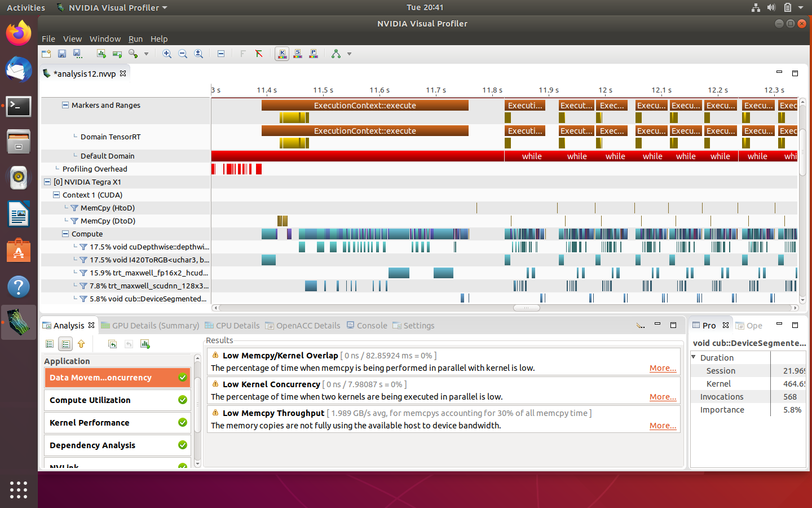The height and width of the screenshot is (508, 812).
Task: Select Dependency Analysis button
Action: pos(117,445)
